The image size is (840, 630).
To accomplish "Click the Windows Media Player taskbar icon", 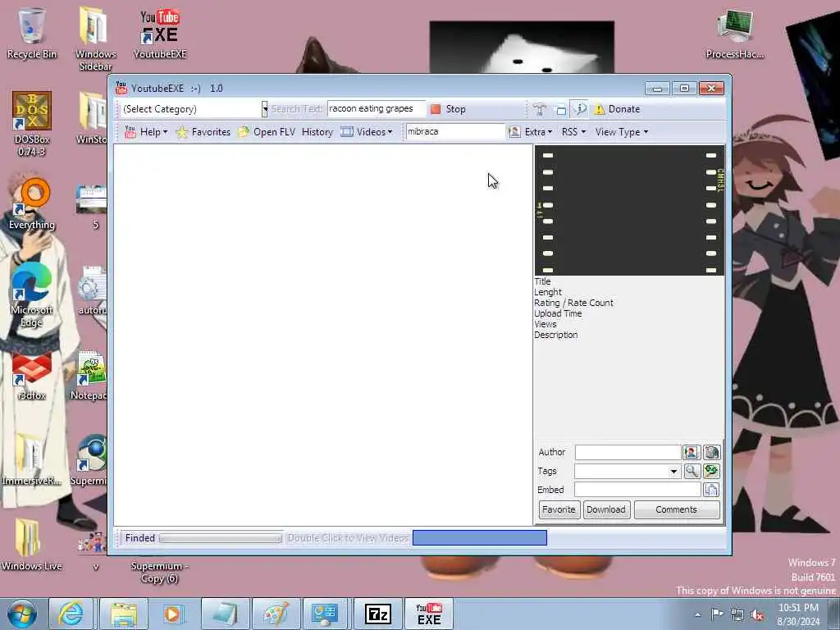I will tap(172, 614).
